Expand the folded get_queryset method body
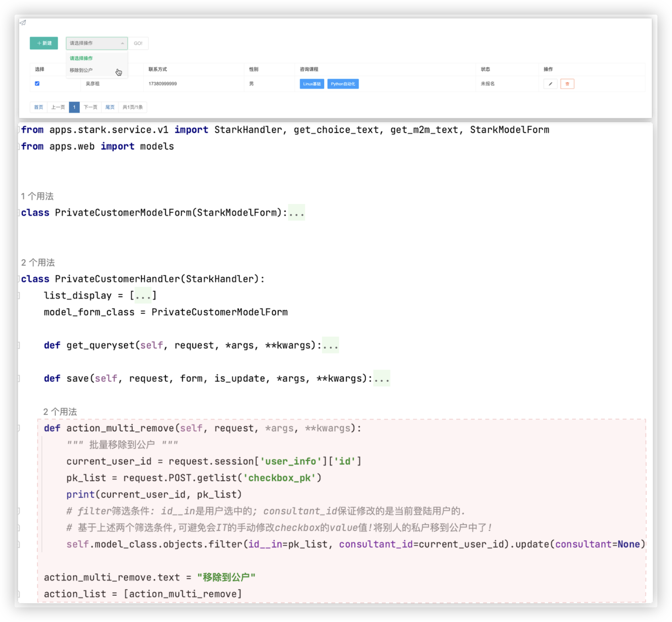Image resolution: width=672 pixels, height=622 pixels. point(330,345)
